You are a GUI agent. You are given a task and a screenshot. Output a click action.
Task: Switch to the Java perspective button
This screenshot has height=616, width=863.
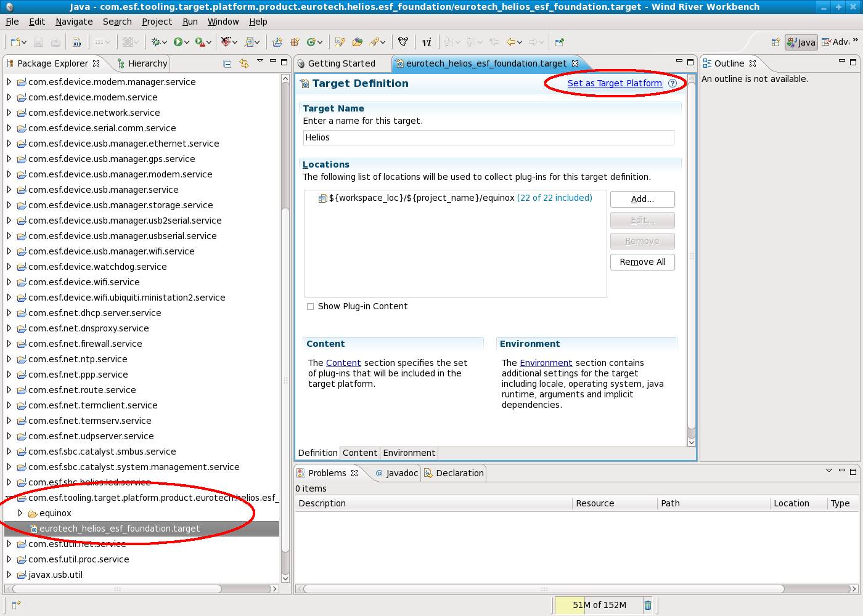(x=801, y=42)
